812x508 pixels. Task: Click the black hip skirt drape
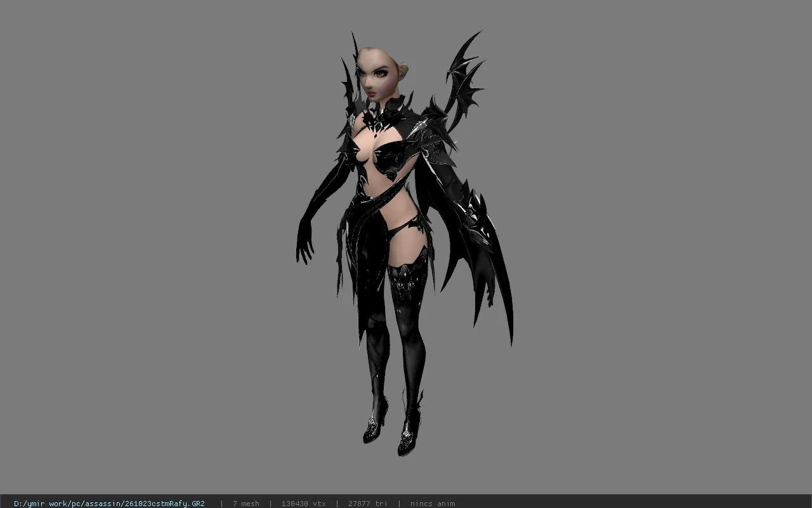point(363,254)
